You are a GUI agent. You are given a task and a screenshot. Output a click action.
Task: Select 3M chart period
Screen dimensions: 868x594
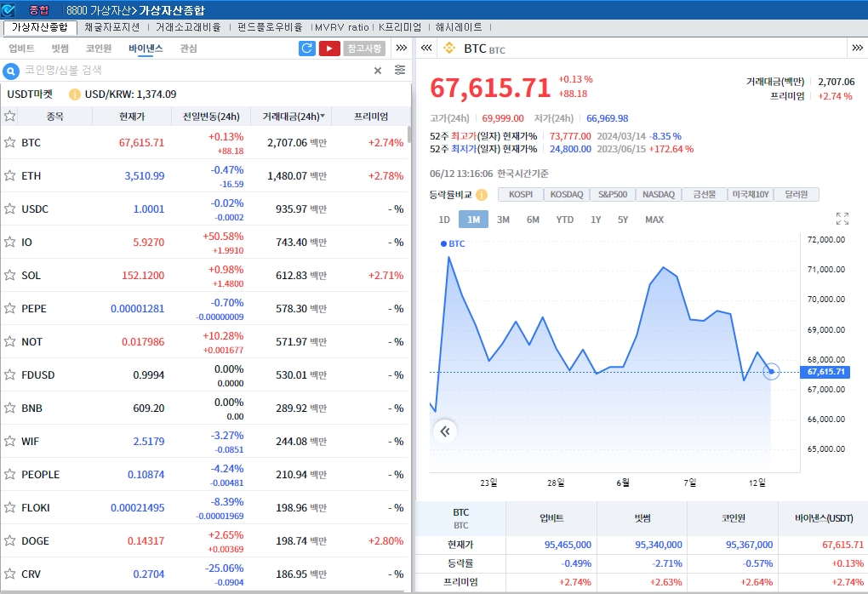point(503,220)
